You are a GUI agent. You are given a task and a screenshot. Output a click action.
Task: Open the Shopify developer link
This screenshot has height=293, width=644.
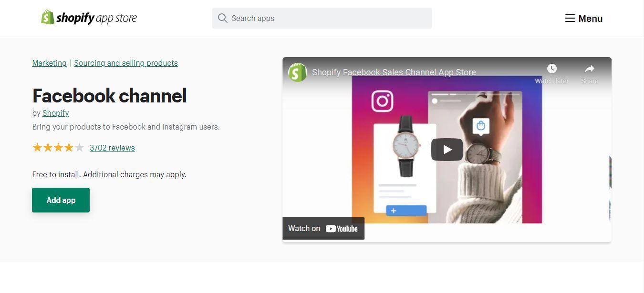(56, 113)
